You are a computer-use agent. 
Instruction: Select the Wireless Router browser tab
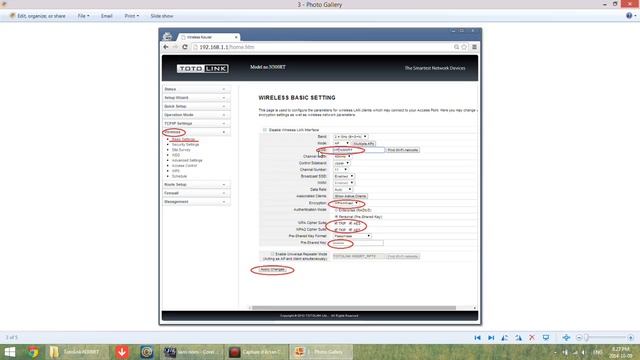click(209, 37)
